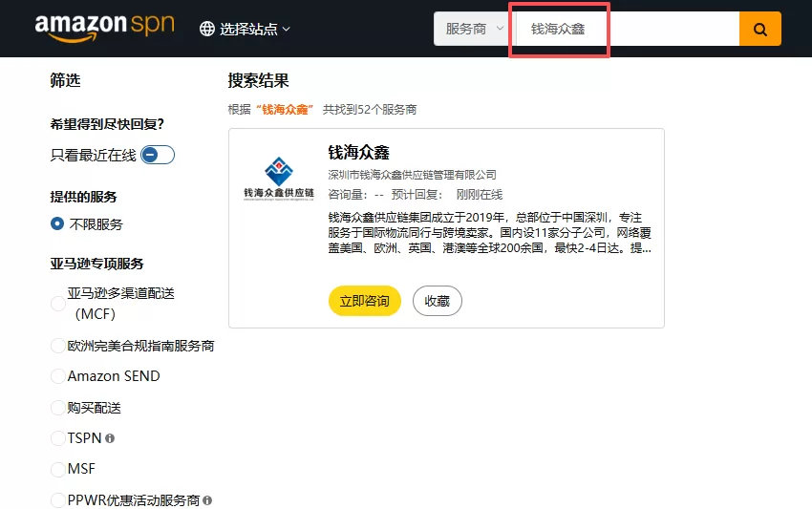Click the 钱海众鑫供应链 company logo thumbnail
The image size is (812, 509).
[279, 179]
